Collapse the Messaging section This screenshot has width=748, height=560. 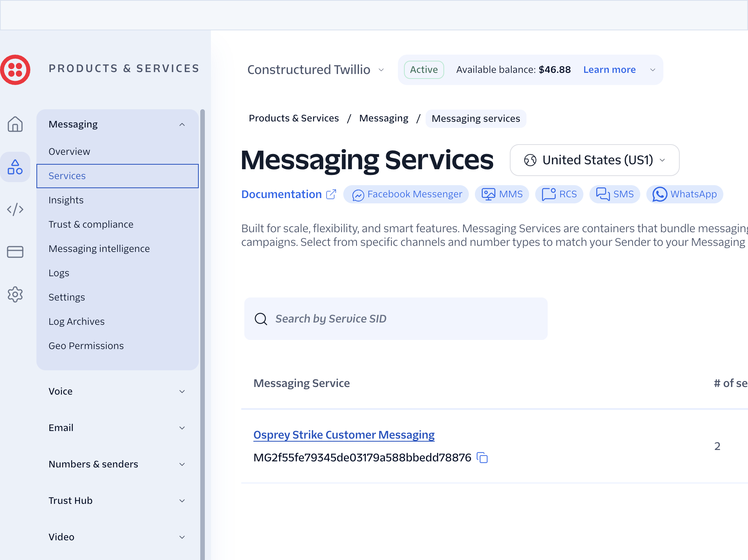(182, 124)
